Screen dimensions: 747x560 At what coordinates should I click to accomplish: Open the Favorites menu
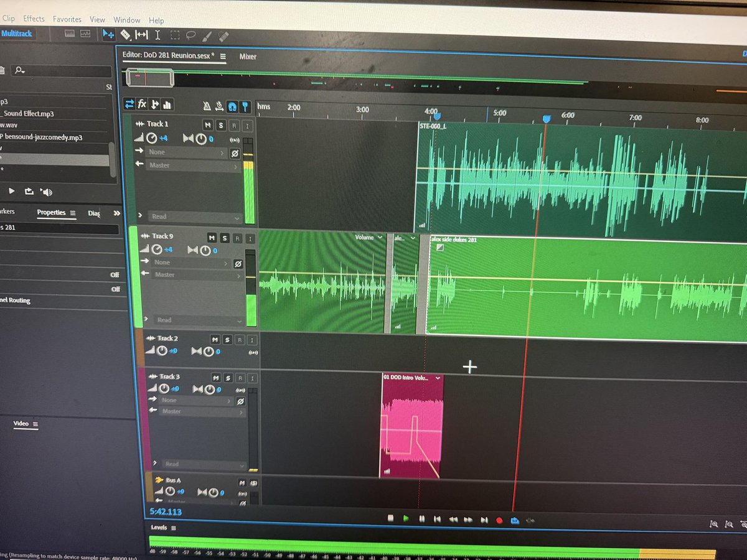click(67, 19)
